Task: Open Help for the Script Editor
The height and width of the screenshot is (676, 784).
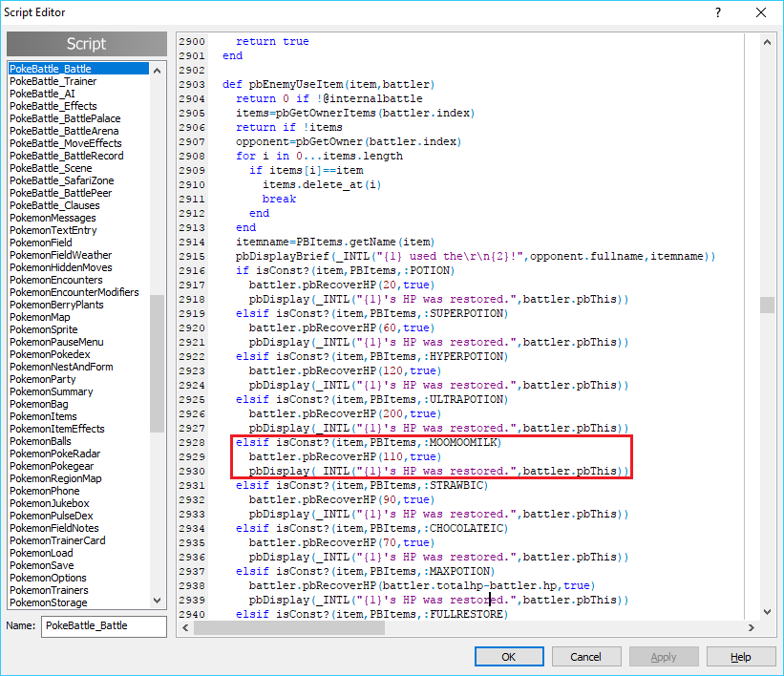Action: [x=741, y=657]
